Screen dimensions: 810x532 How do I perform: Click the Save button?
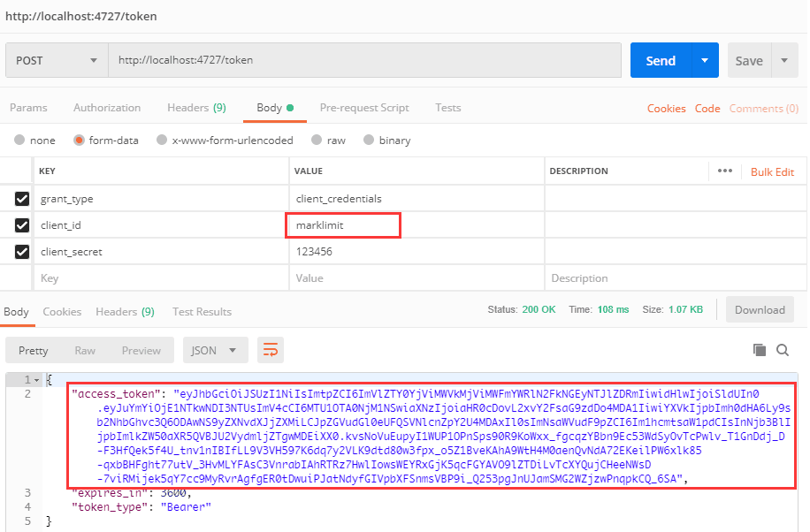click(749, 60)
